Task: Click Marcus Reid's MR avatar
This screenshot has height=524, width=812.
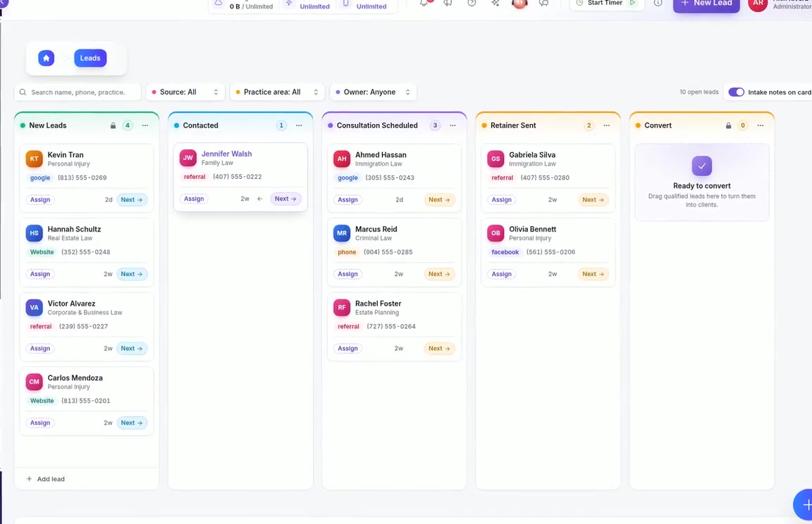Action: point(342,233)
